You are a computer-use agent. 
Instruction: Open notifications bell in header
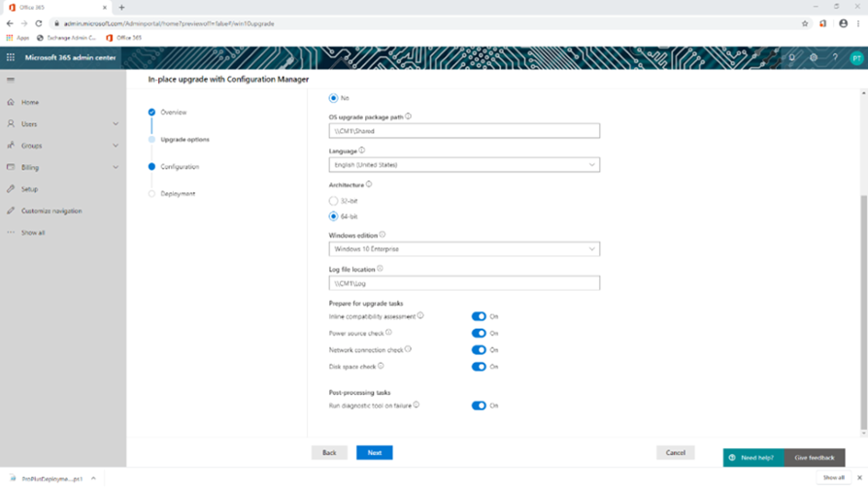tap(792, 57)
